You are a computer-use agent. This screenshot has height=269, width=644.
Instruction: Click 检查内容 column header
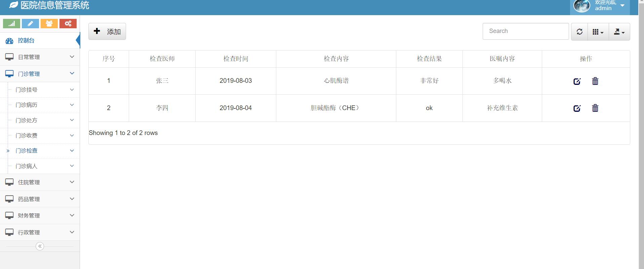(x=336, y=59)
